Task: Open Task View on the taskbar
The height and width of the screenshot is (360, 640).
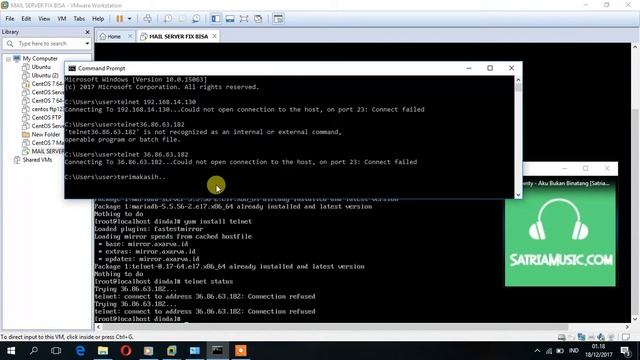Action: (x=56, y=351)
